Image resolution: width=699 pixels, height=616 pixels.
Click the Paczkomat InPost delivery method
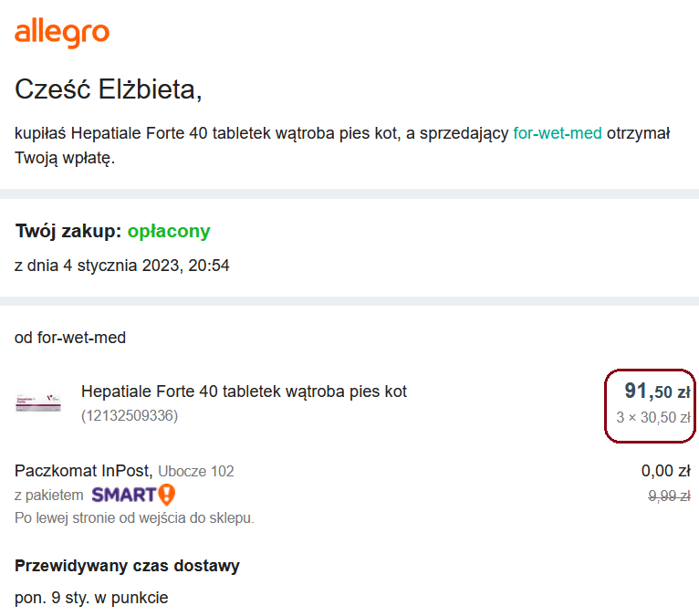pos(83,471)
